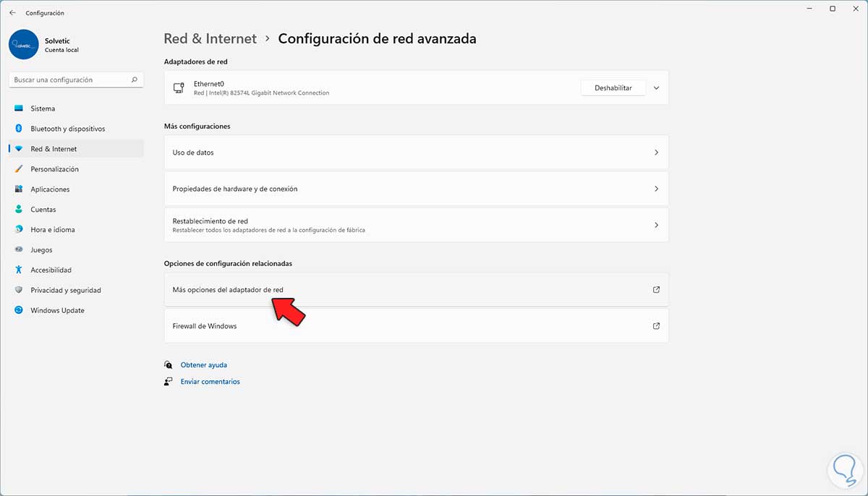The image size is (868, 496).
Task: Navigate to Red & Internet breadcrumb
Action: pyautogui.click(x=210, y=39)
